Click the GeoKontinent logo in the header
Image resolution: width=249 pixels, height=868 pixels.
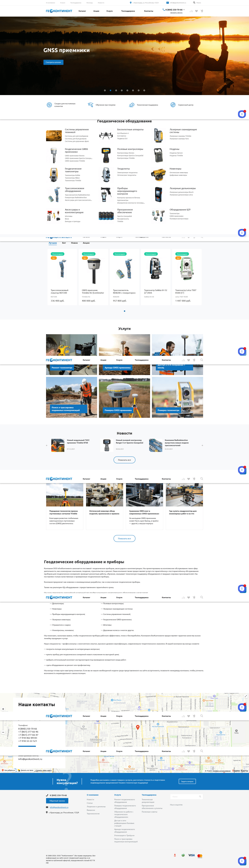59,11
